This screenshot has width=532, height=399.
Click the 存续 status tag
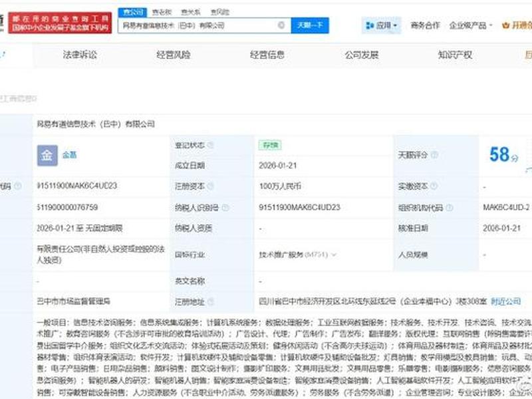[x=270, y=145]
